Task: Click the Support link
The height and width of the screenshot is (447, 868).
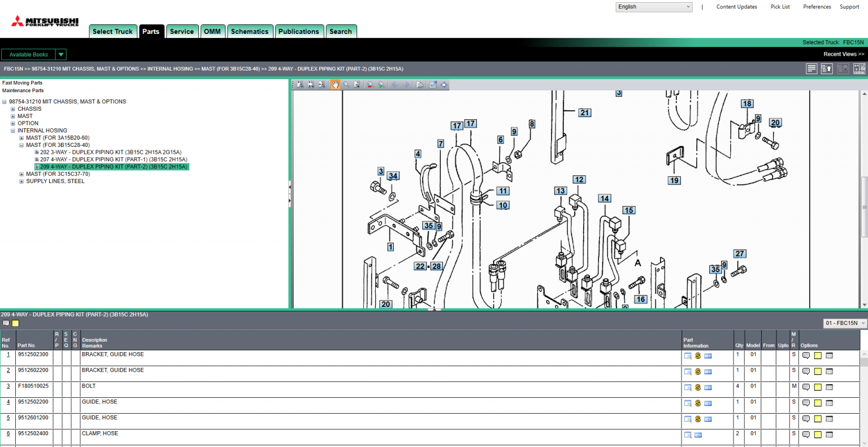Action: click(849, 7)
